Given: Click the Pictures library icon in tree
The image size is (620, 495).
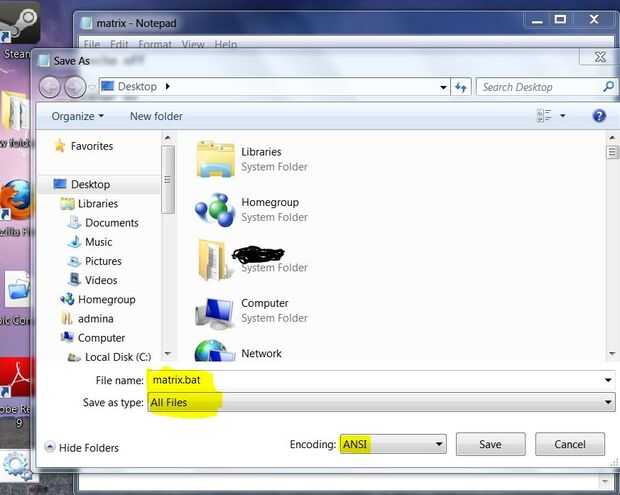Looking at the screenshot, I should 74,261.
